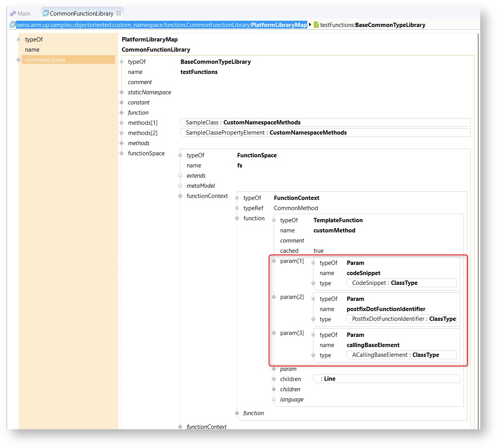
Task: Toggle the square marker beside language
Action: pos(274,399)
